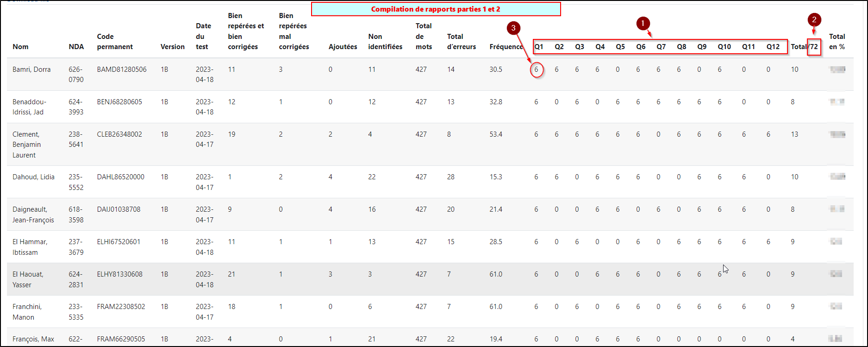
Task: Click the blurred percentage in Bamri, Dorra's row
Action: click(837, 69)
